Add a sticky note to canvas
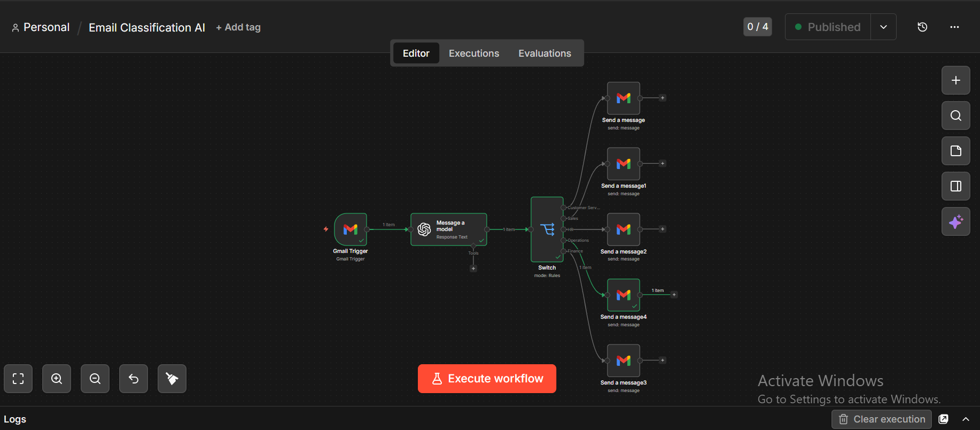Image resolution: width=980 pixels, height=430 pixels. click(956, 151)
